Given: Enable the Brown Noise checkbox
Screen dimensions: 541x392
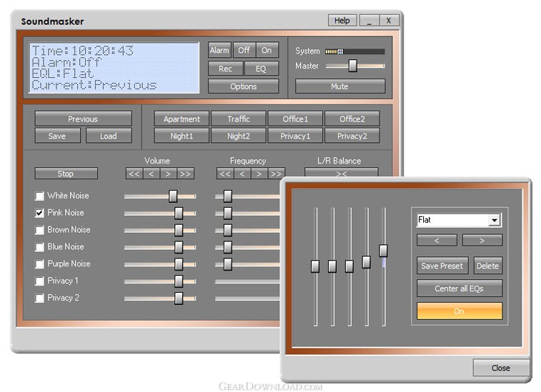Looking at the screenshot, I should 40,230.
